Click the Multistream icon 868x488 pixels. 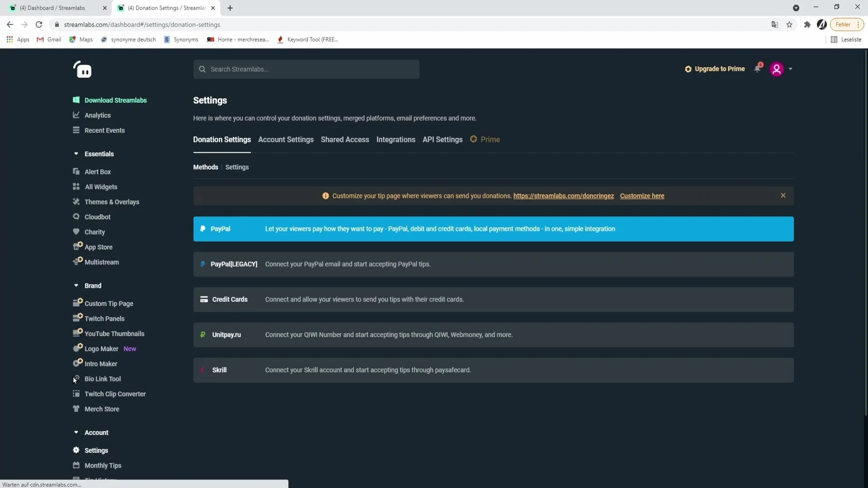(x=77, y=261)
